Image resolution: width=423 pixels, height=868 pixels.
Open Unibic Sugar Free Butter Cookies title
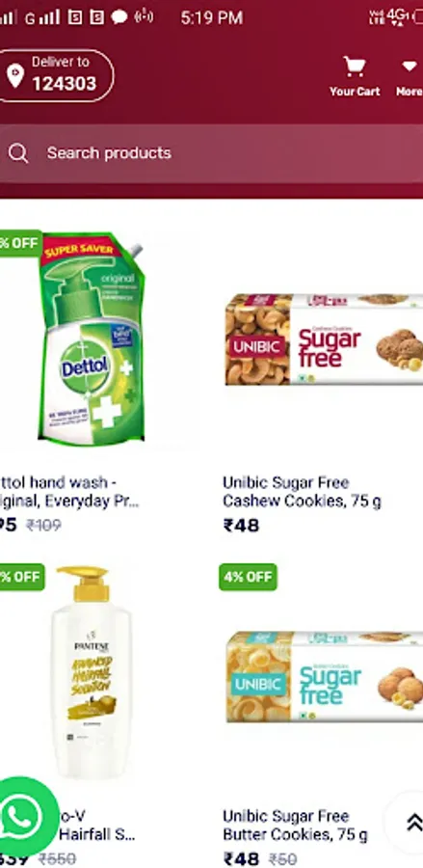click(x=295, y=825)
